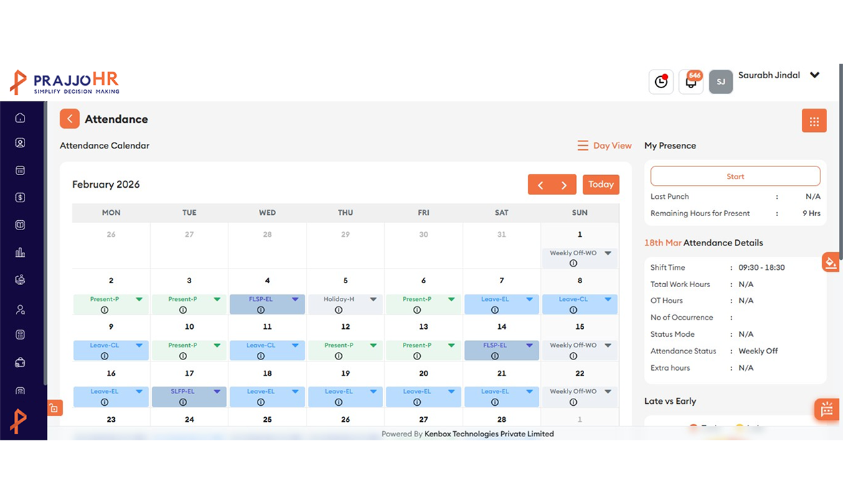The height and width of the screenshot is (504, 843).
Task: Expand Weekly Off-WO dropdown on February 22
Action: [607, 392]
